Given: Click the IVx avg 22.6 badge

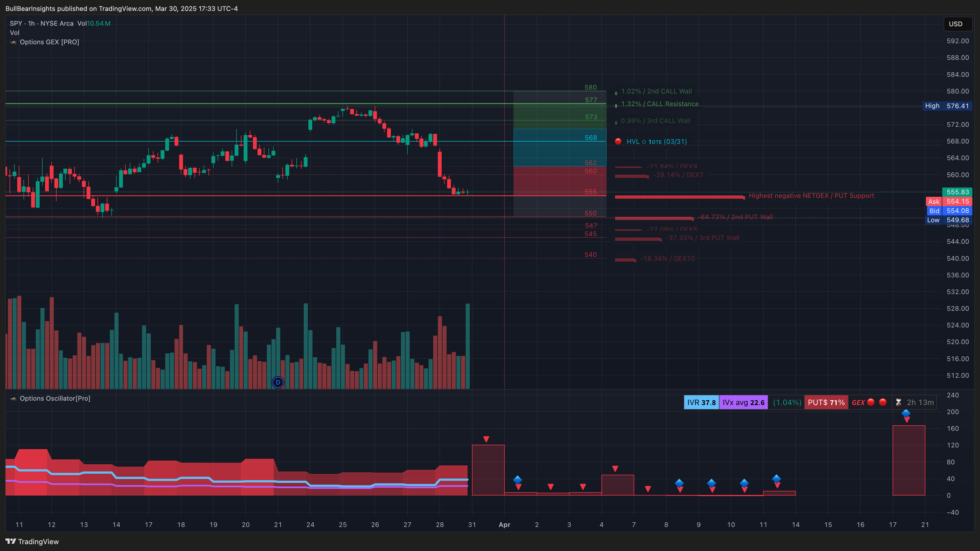Looking at the screenshot, I should tap(744, 403).
